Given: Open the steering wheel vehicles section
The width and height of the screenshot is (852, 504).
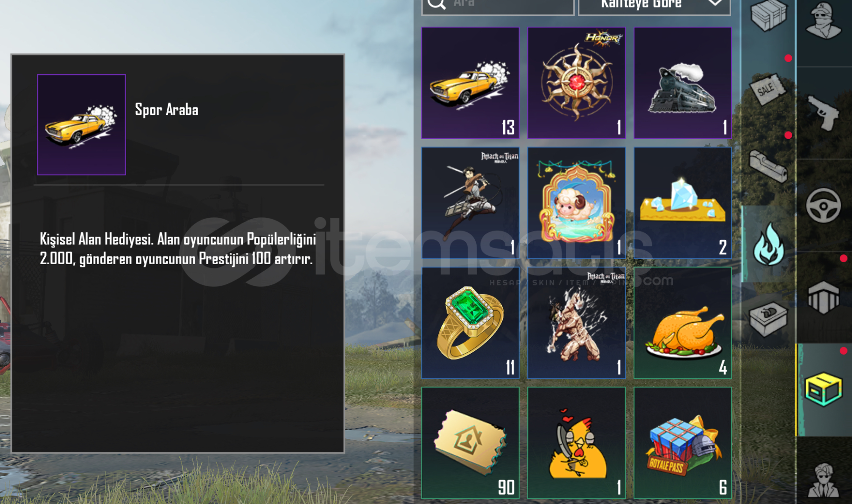Looking at the screenshot, I should 824,205.
